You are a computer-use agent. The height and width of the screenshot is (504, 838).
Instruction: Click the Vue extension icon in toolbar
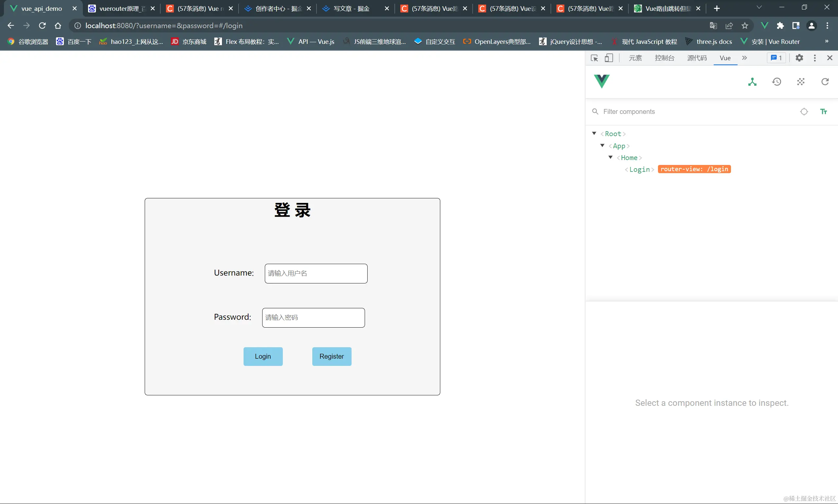[x=764, y=26]
